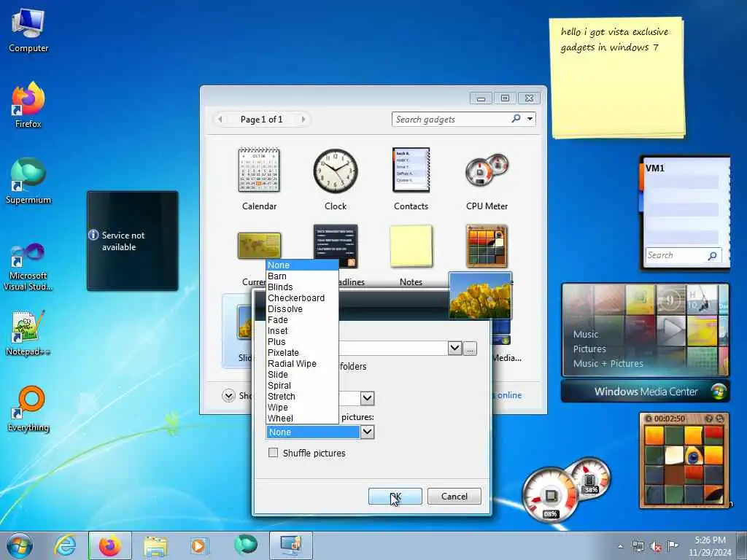Choose Fade transition from the list
Screen dimensions: 747x560
(302, 320)
